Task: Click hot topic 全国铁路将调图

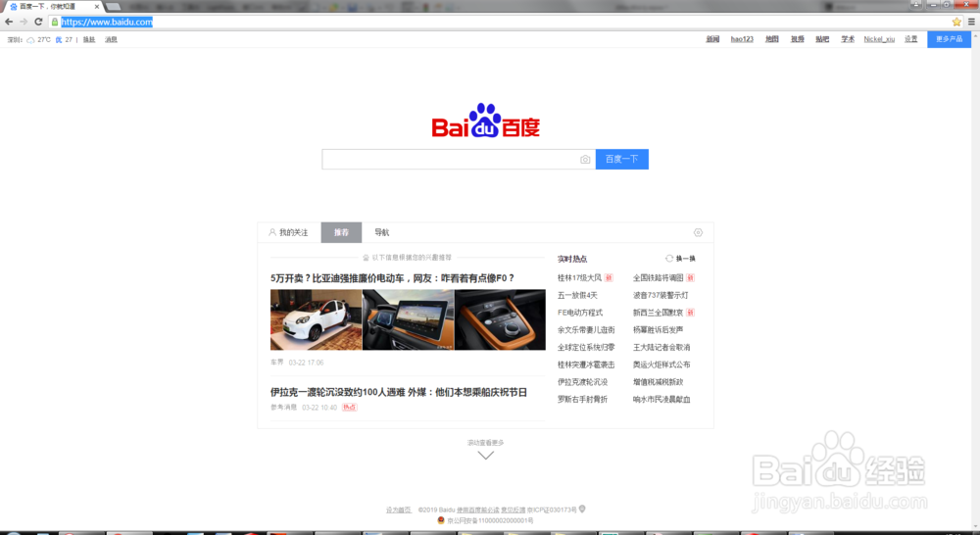Action: click(659, 277)
